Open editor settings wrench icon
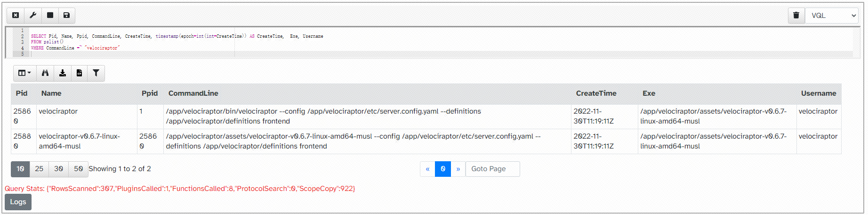This screenshot has width=868, height=215. pyautogui.click(x=33, y=15)
